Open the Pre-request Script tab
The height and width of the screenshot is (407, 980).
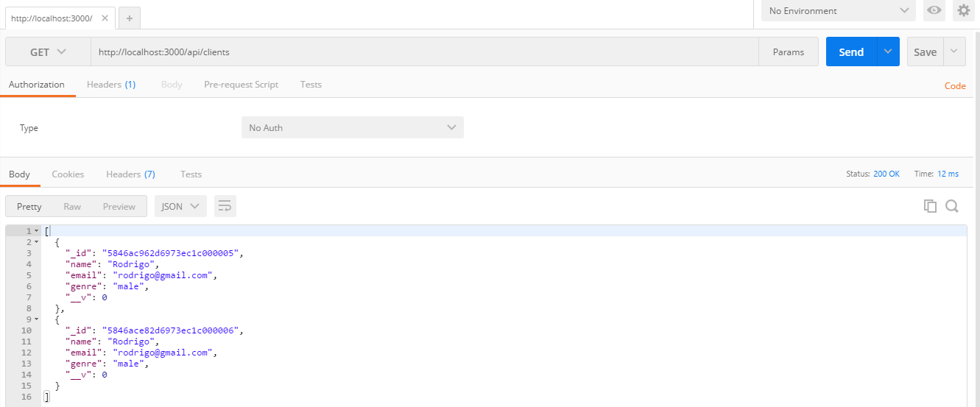coord(241,85)
